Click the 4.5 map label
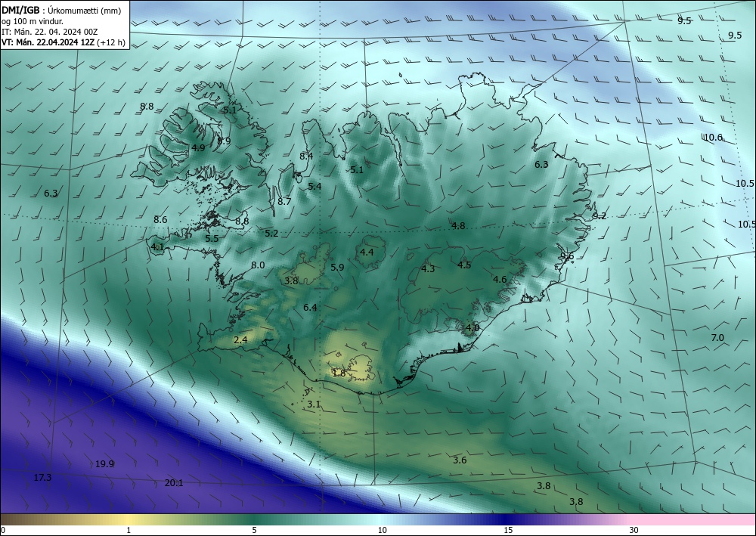Screen dimensions: 756x536 [464, 265]
